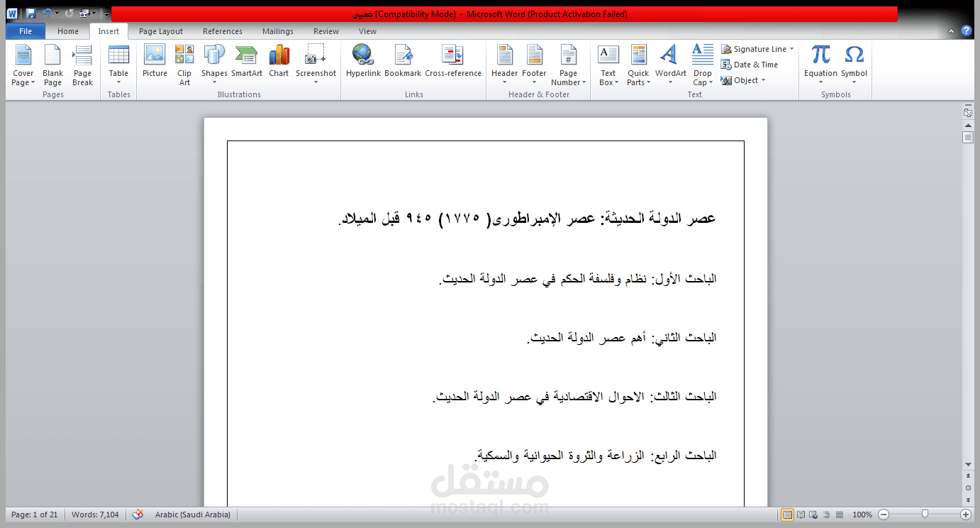
Task: Change language Arabic (Saudi Arabia)
Action: pyautogui.click(x=193, y=515)
